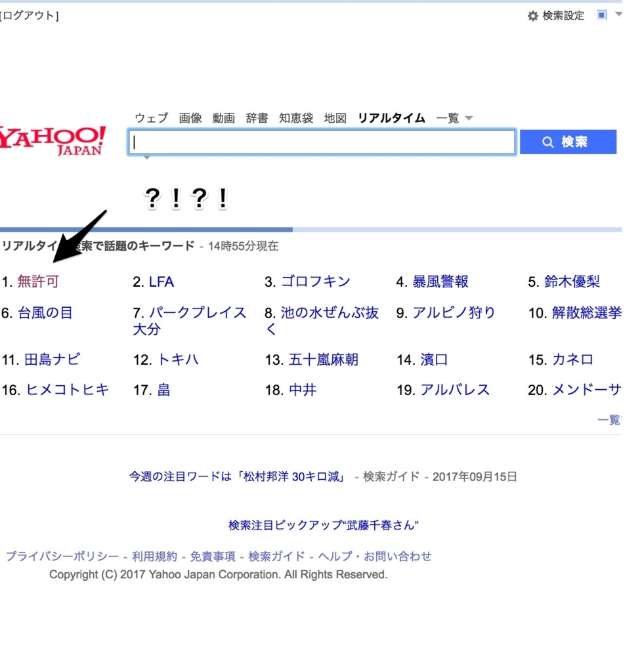Open keyword 畠
Image resolution: width=642 pixels, height=672 pixels.
[x=163, y=390]
